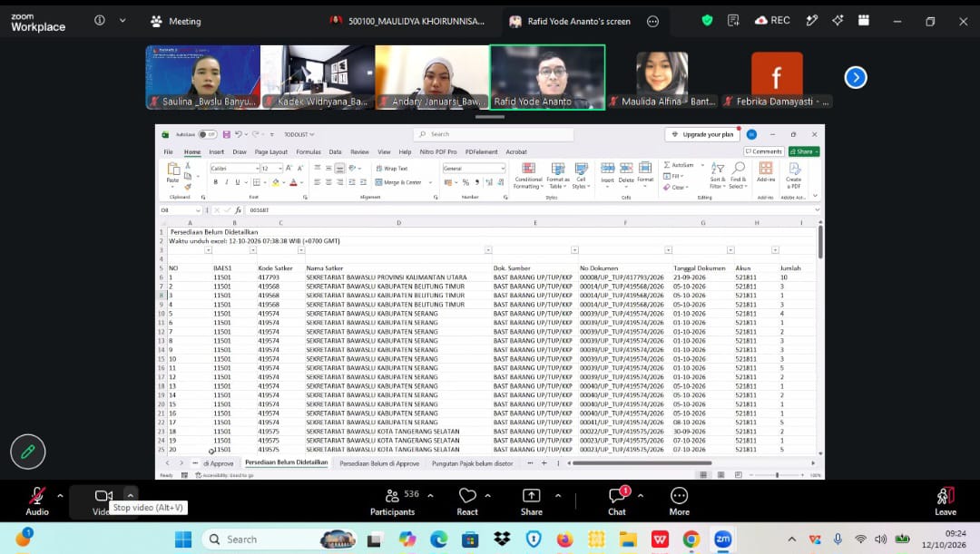Click the green Share button in Excel

pos(804,151)
